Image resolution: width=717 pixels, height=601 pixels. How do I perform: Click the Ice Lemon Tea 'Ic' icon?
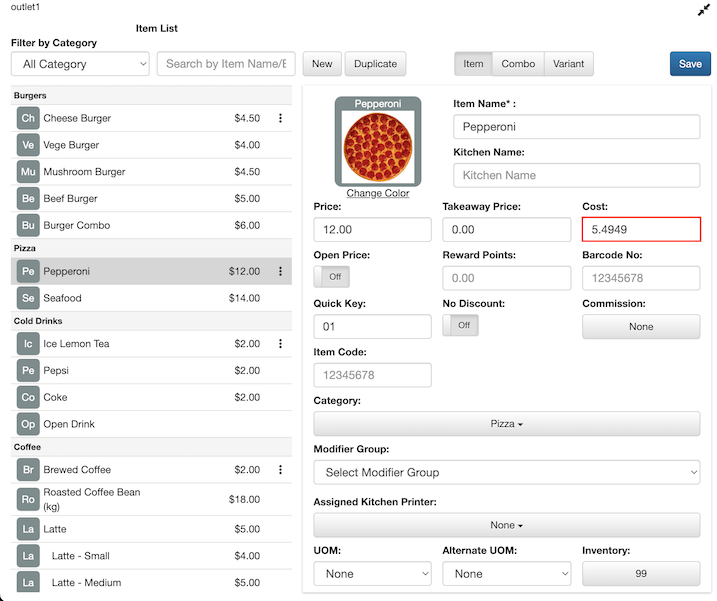(28, 344)
